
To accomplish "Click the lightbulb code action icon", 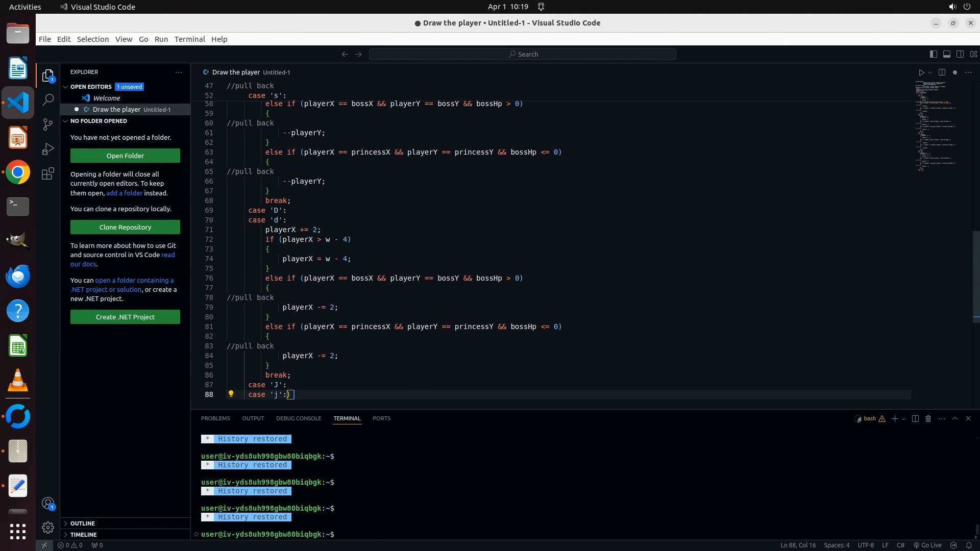I will (x=231, y=394).
